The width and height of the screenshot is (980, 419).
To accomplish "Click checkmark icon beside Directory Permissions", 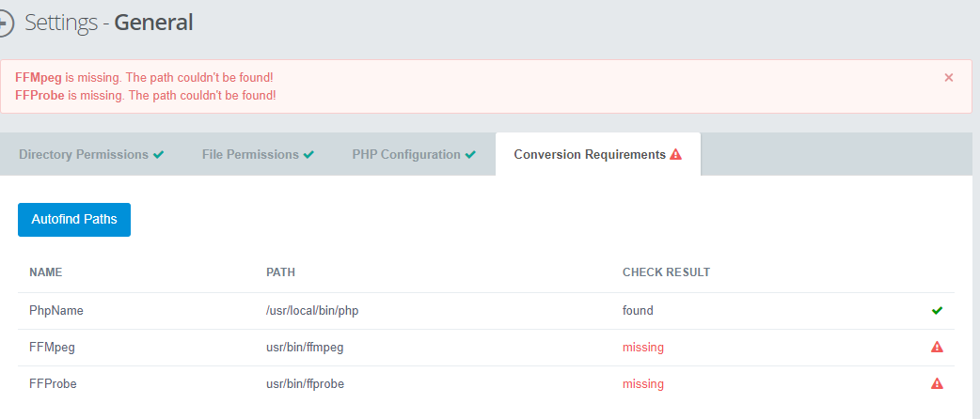I will click(x=158, y=154).
